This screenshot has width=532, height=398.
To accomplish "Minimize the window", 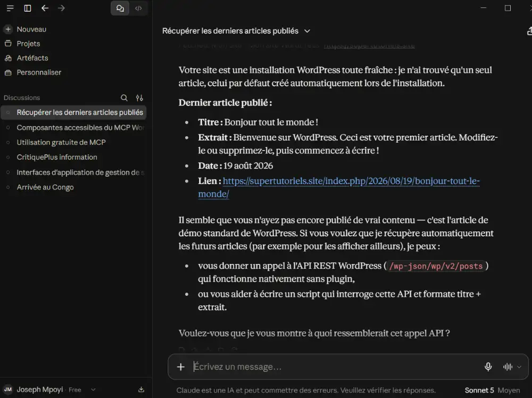I will 484,8.
